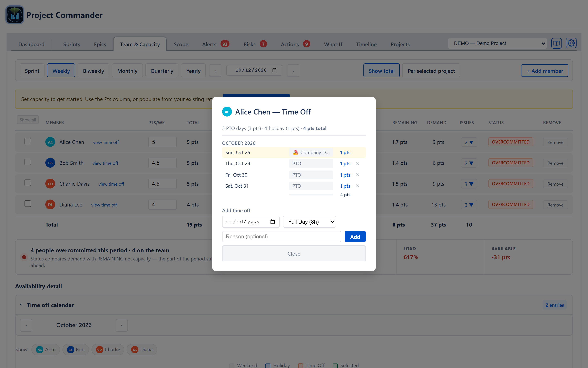This screenshot has height=368, width=588.
Task: Go to previous month in October 2026 calendar
Action: pyautogui.click(x=26, y=325)
